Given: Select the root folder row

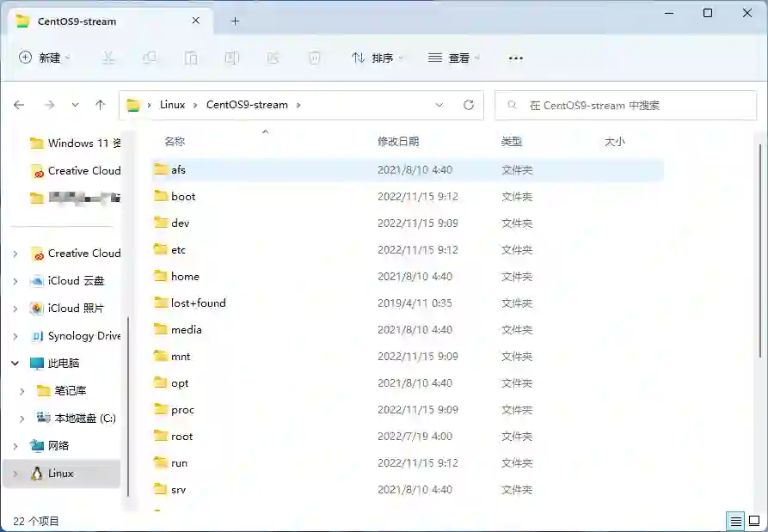Looking at the screenshot, I should coord(408,436).
